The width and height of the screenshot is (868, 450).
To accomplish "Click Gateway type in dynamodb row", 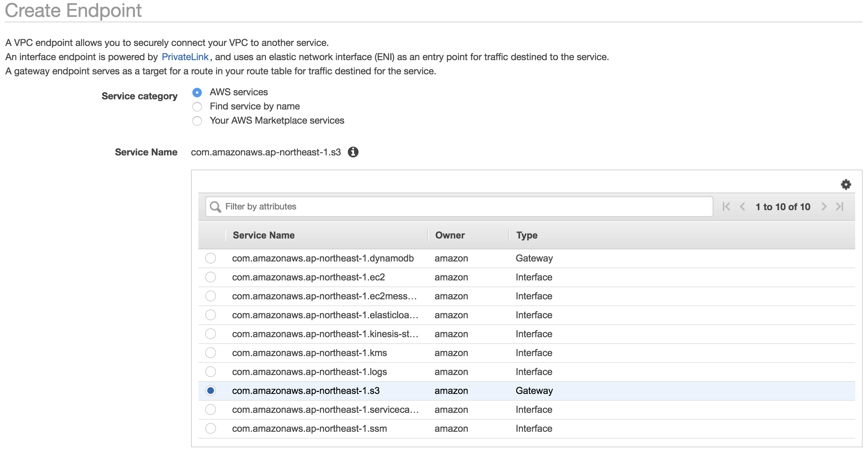I will 534,258.
